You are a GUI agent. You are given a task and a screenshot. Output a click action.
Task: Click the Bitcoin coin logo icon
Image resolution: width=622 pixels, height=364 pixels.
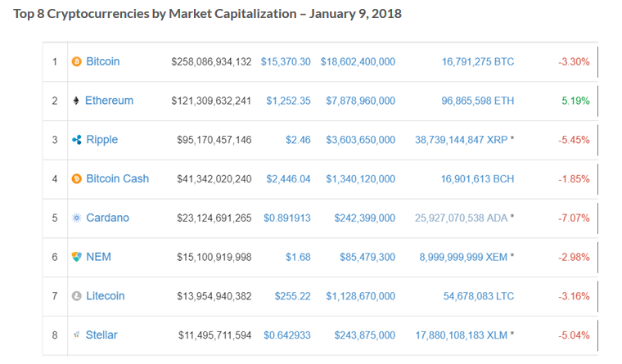77,62
